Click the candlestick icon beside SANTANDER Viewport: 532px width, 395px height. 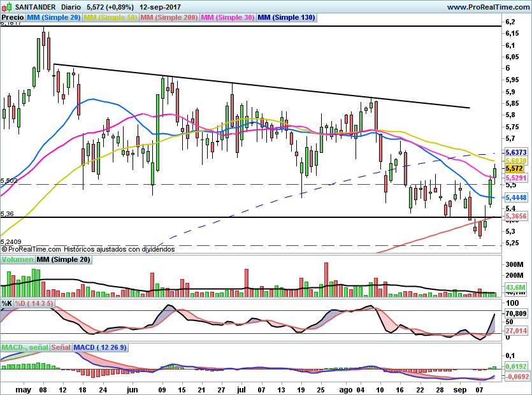click(4, 7)
